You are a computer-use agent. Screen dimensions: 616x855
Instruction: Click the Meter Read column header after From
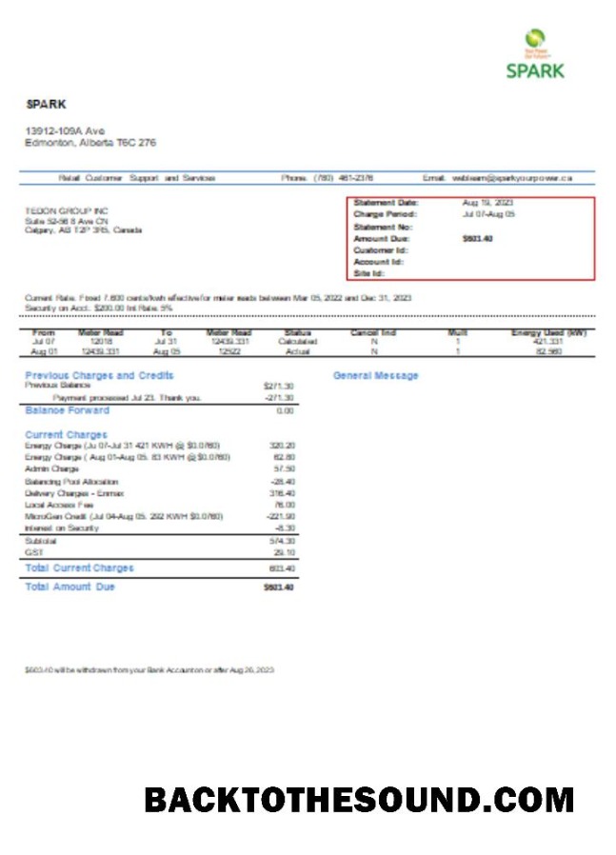(x=101, y=332)
